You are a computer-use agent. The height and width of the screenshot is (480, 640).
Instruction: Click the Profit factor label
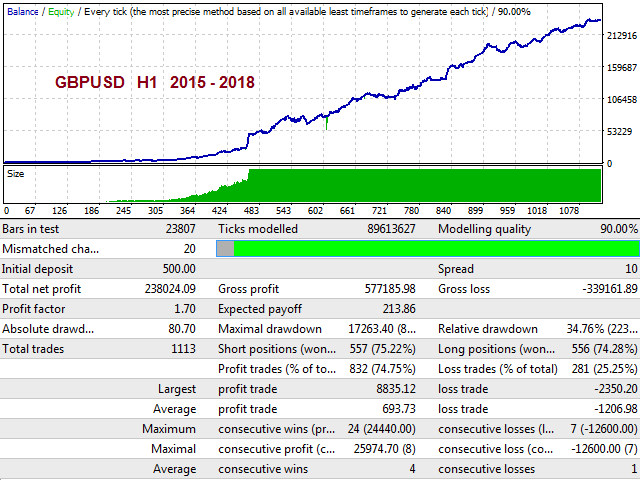pyautogui.click(x=33, y=309)
